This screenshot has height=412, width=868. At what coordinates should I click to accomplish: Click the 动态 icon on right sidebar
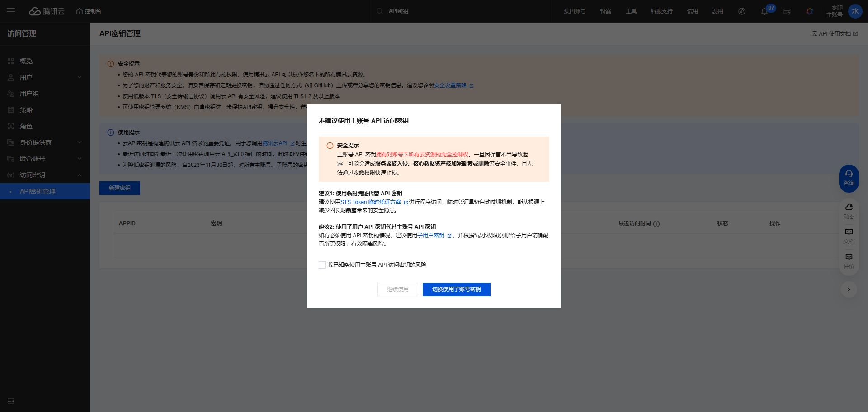[849, 211]
